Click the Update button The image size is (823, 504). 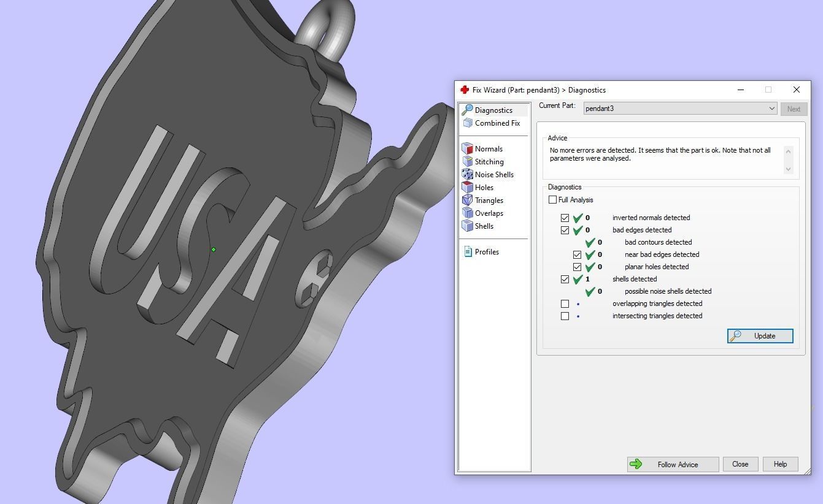[760, 336]
